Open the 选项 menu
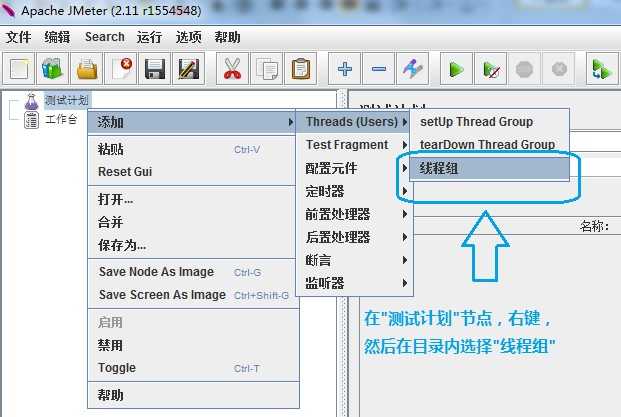The image size is (621, 417). pyautogui.click(x=189, y=37)
